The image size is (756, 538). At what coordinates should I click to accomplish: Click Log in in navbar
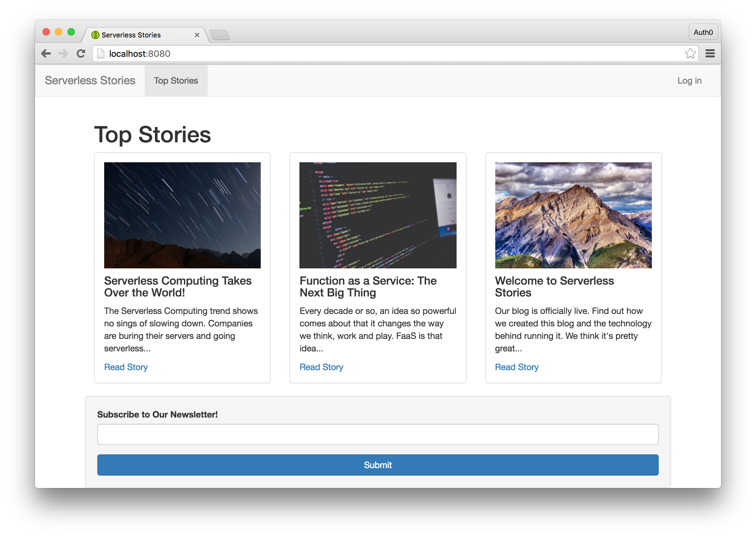point(689,81)
